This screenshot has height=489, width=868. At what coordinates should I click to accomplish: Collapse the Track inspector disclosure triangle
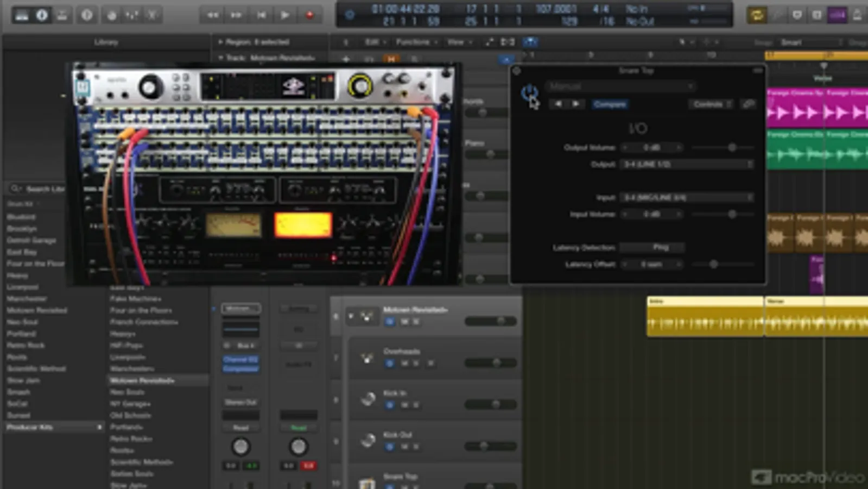[x=220, y=58]
